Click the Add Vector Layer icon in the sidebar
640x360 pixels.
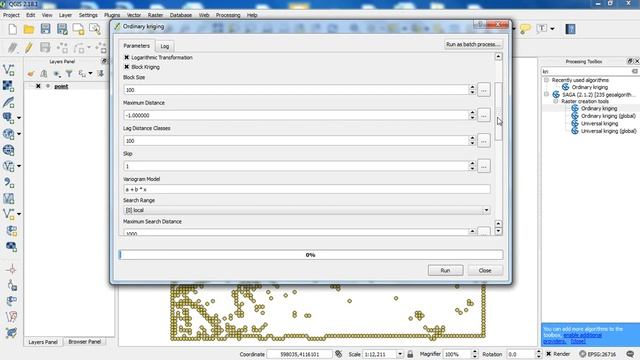coord(9,70)
